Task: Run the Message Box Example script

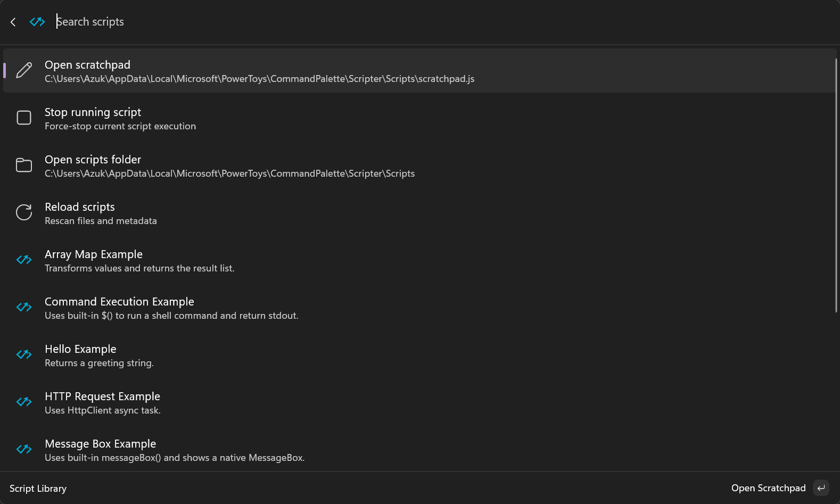Action: (419, 450)
